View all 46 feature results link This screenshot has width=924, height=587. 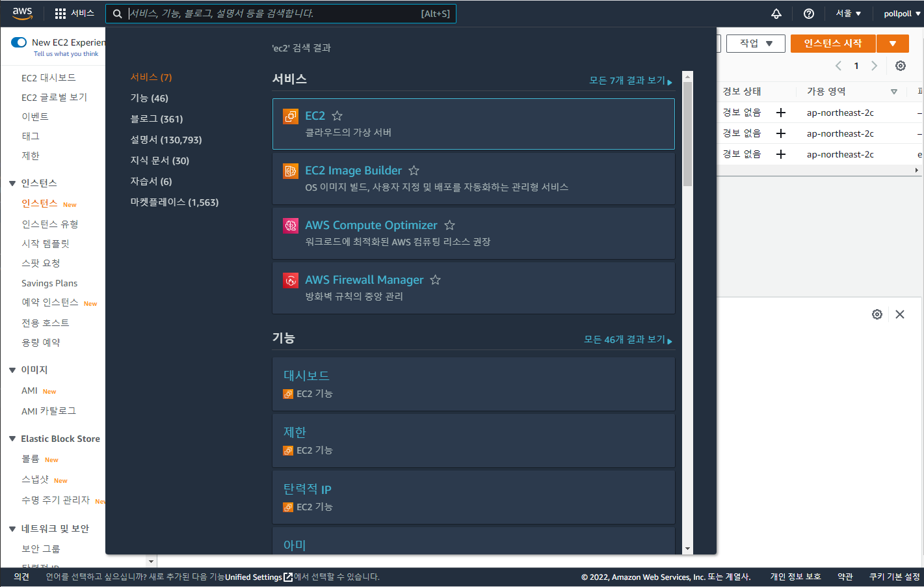tap(628, 340)
